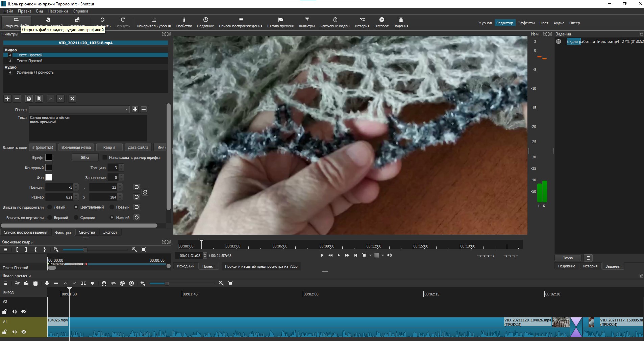Cut selected clip with scissors icon

(x=17, y=283)
